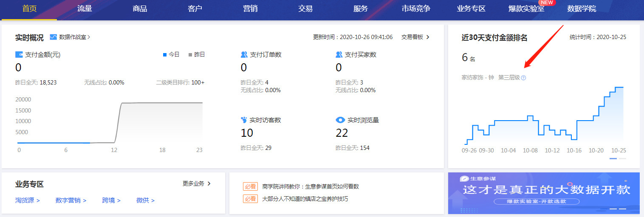Expand 交易看板 via its arrow
644x217 pixels.
click(428, 37)
